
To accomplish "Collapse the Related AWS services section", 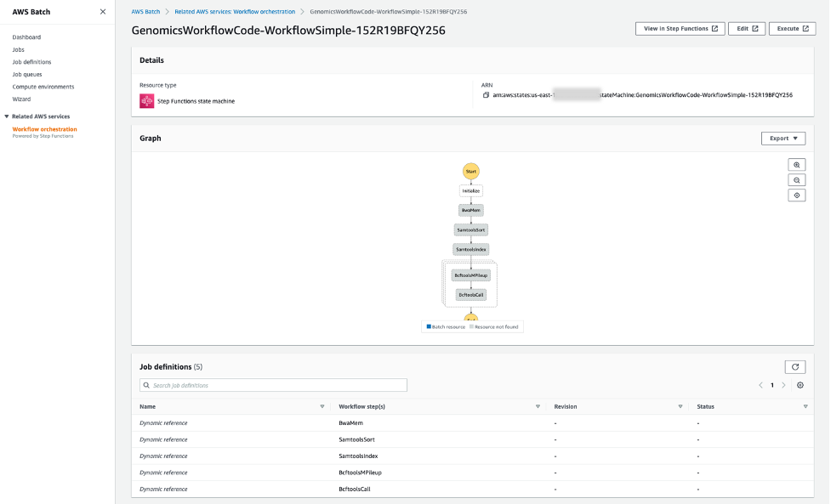I will (x=6, y=116).
